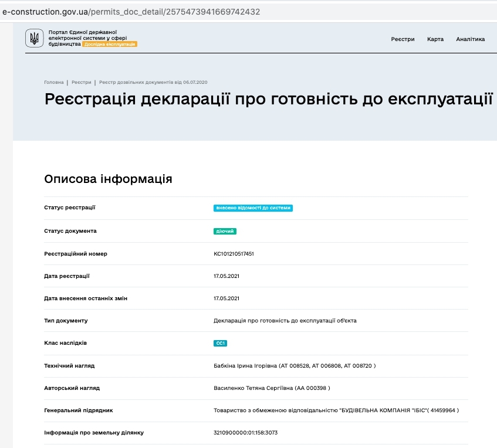
Task: Click the Ukrainian trident emblem logo
Action: click(x=34, y=38)
